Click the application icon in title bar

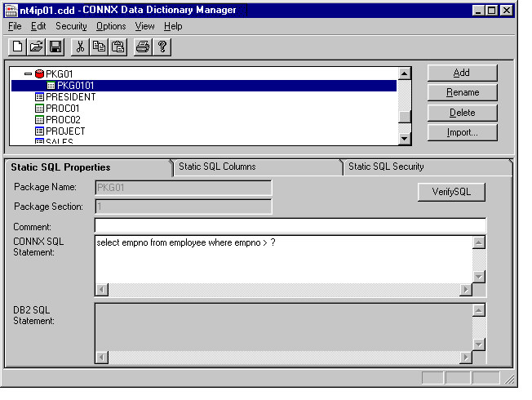(x=11, y=10)
